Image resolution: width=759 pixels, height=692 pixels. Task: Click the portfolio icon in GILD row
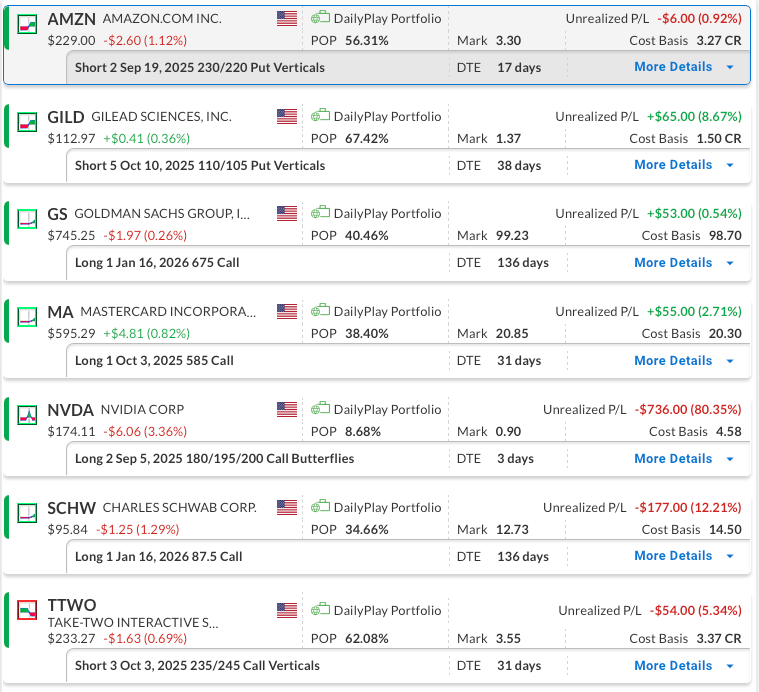click(x=320, y=116)
